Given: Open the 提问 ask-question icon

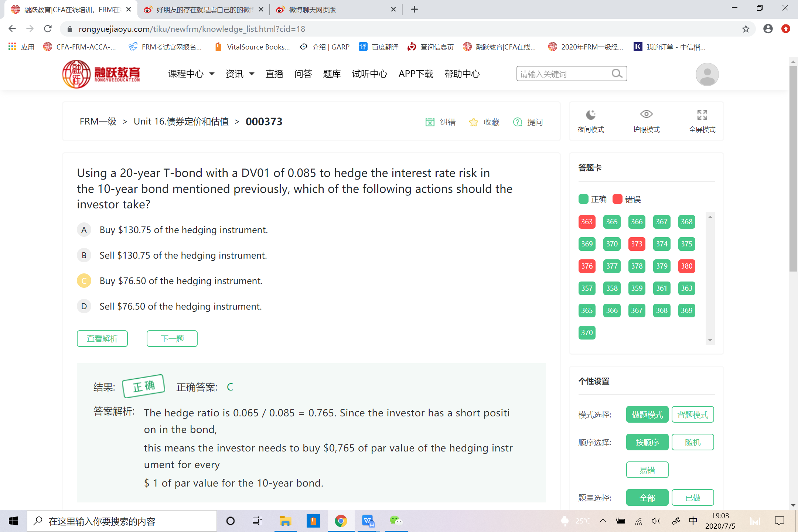Looking at the screenshot, I should coord(518,122).
